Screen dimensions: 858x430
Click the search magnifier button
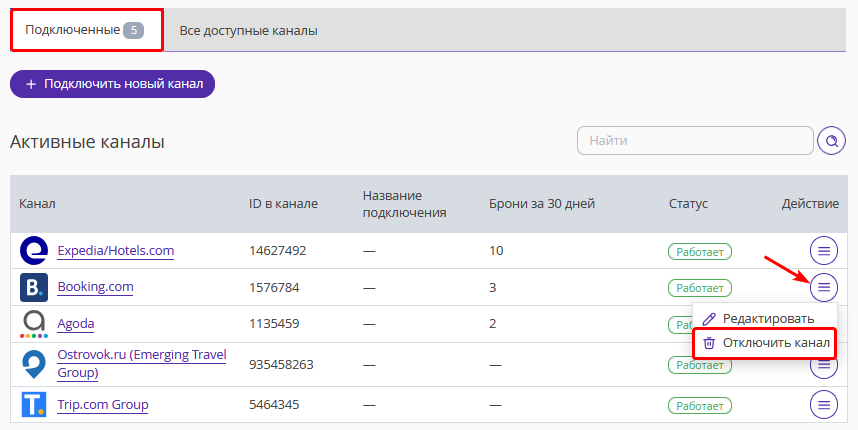coord(831,141)
